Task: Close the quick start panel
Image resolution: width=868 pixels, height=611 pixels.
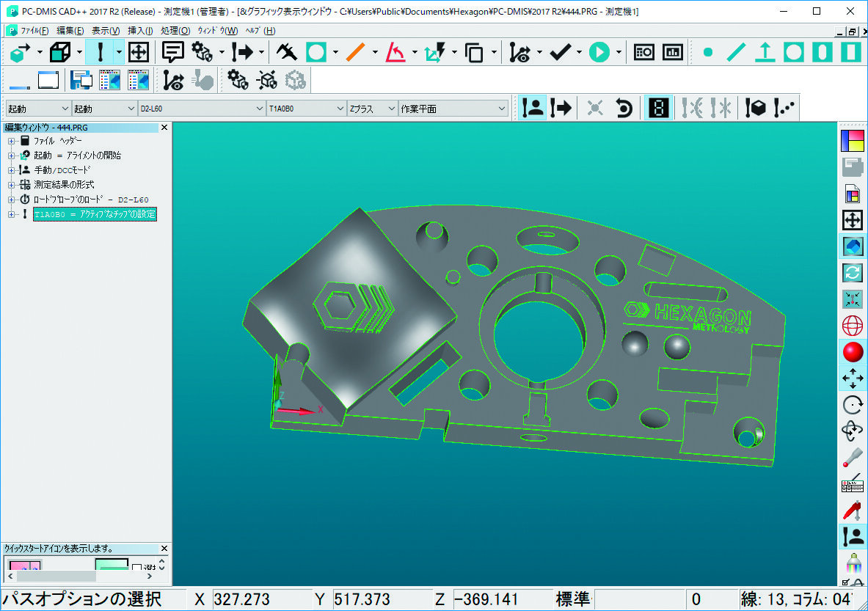Action: [164, 549]
